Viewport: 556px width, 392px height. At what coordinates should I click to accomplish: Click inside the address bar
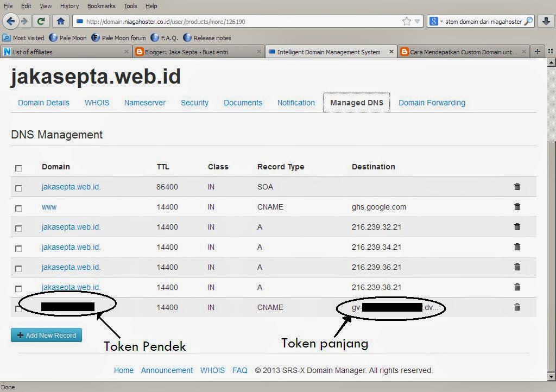217,22
